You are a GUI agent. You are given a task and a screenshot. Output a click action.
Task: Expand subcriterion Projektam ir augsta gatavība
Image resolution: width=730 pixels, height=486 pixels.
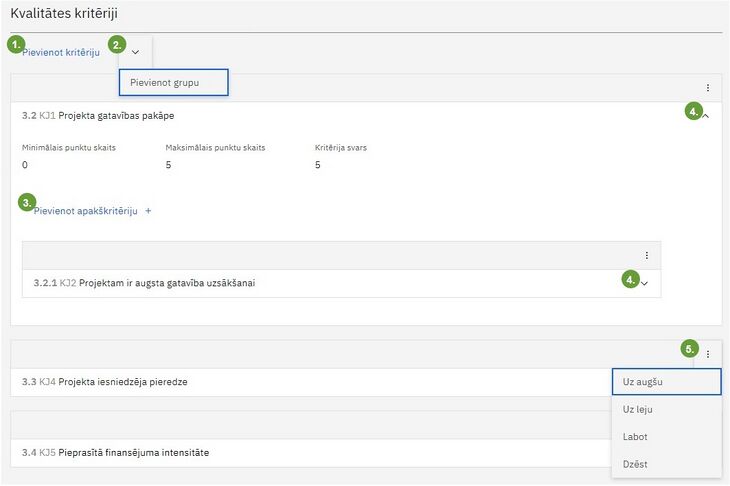(644, 283)
